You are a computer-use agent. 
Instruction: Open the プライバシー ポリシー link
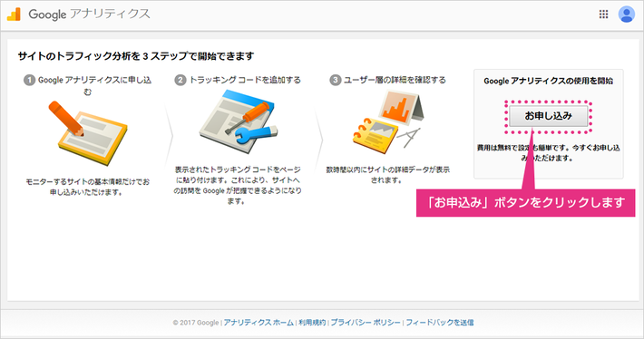pos(366,323)
